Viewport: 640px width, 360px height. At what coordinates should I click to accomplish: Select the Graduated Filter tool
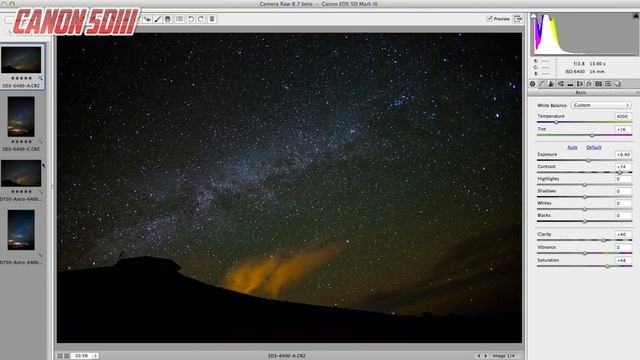coord(168,19)
